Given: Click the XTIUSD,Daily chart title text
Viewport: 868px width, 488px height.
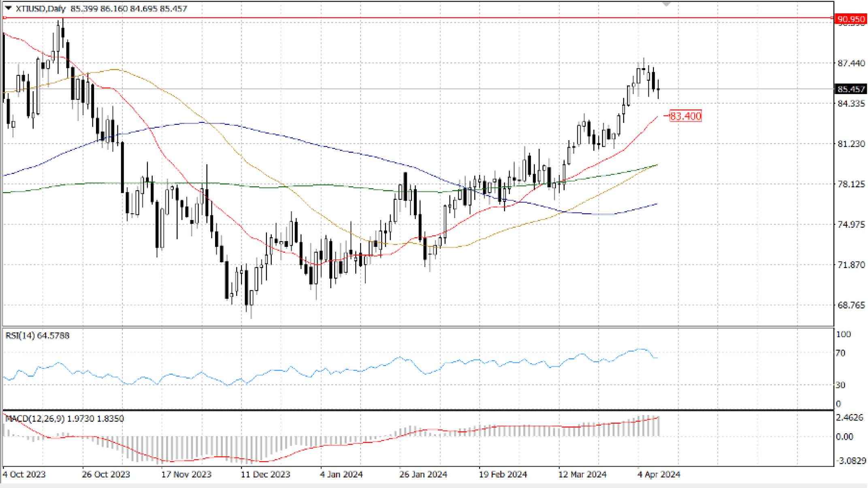Looking at the screenshot, I should point(41,9).
